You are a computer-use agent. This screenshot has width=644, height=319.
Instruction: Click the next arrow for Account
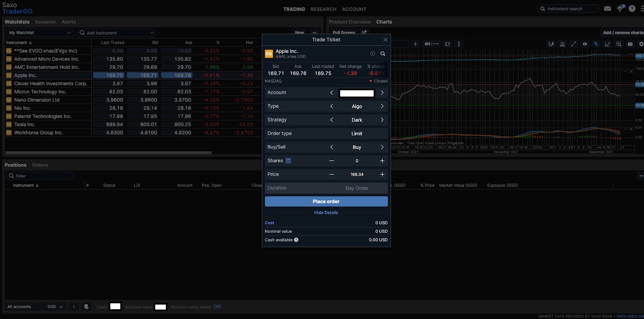(382, 93)
